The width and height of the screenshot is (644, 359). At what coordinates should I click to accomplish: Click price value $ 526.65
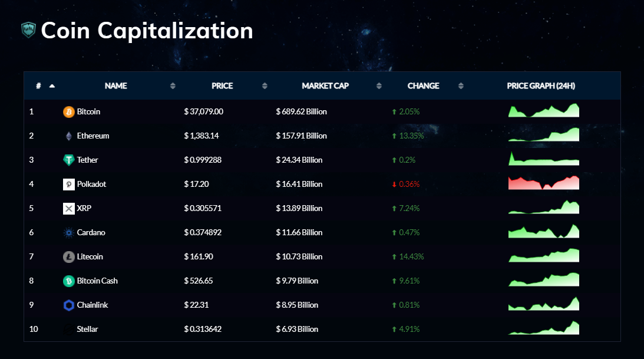[199, 281]
